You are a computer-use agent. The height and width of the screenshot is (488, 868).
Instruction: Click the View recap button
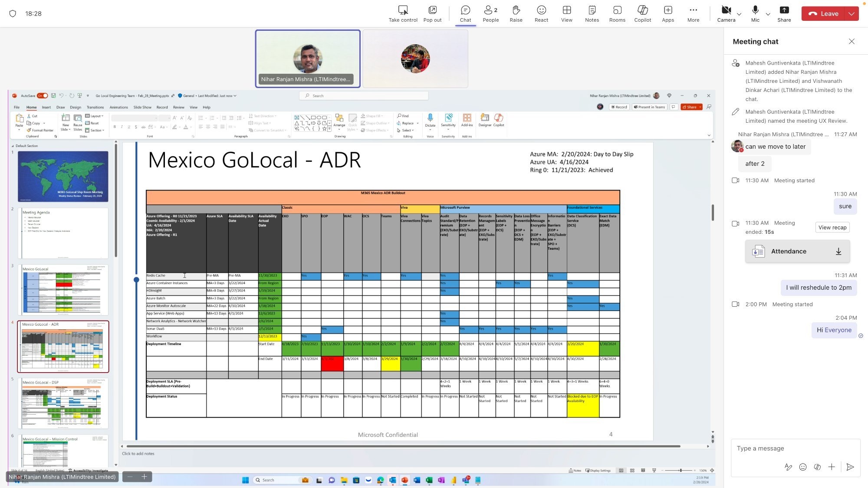[x=832, y=227]
